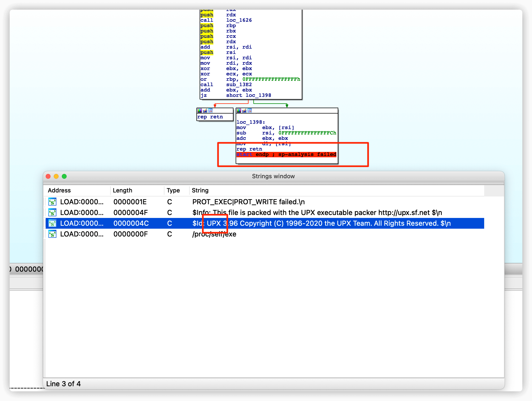Viewport: 532px width, 401px height.
Task: Click 'jz short loc_1398' instruction
Action: [x=236, y=95]
